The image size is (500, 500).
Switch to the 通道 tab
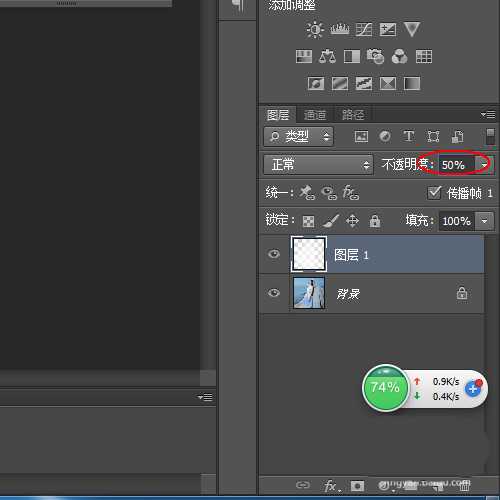(x=315, y=115)
